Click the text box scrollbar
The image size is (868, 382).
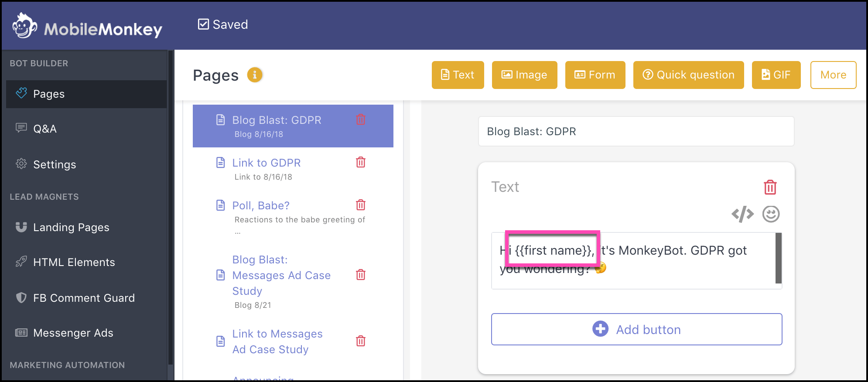click(778, 258)
